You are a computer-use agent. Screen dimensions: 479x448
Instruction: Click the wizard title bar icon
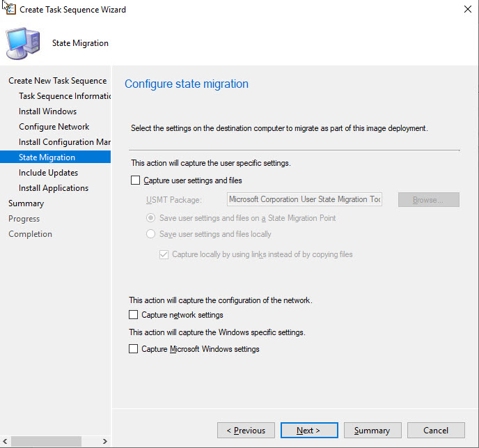10,9
